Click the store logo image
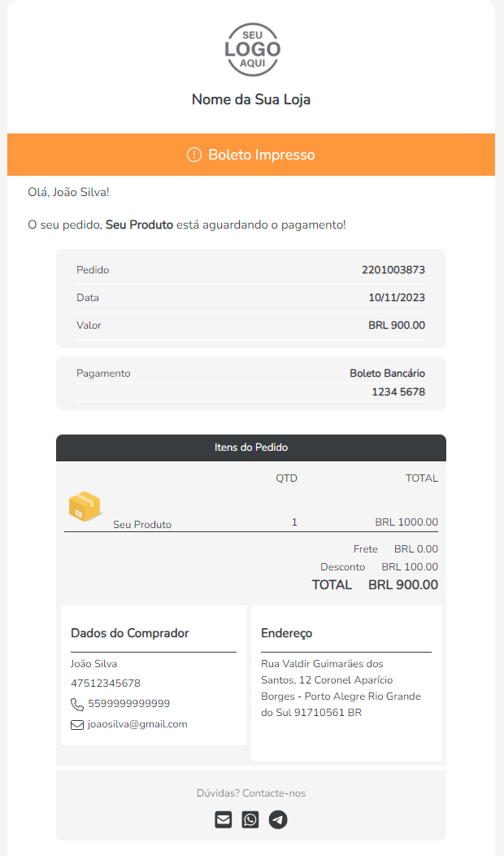The height and width of the screenshot is (856, 504). click(252, 50)
